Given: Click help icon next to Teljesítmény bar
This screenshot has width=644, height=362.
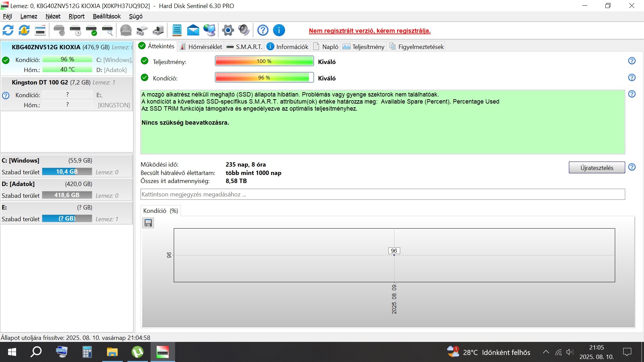Looking at the screenshot, I should click(632, 61).
